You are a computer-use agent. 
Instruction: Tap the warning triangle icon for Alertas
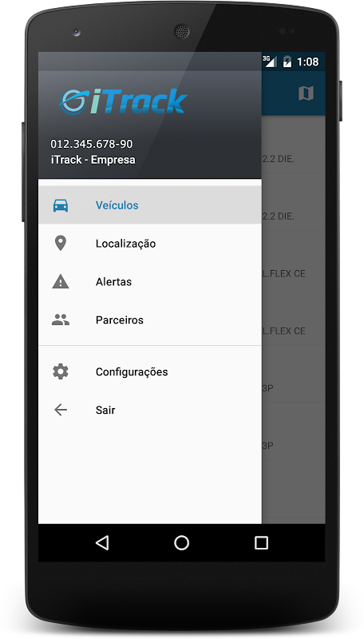pos(60,282)
